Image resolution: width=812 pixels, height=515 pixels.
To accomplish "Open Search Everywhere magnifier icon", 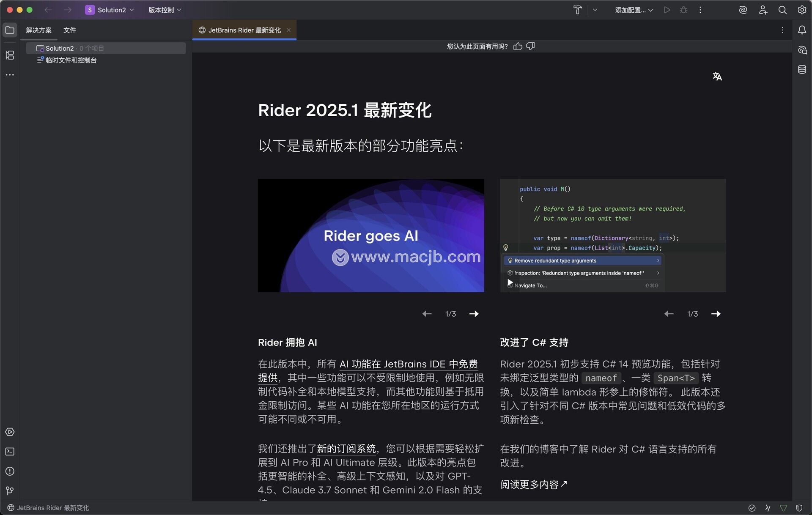I will [782, 10].
